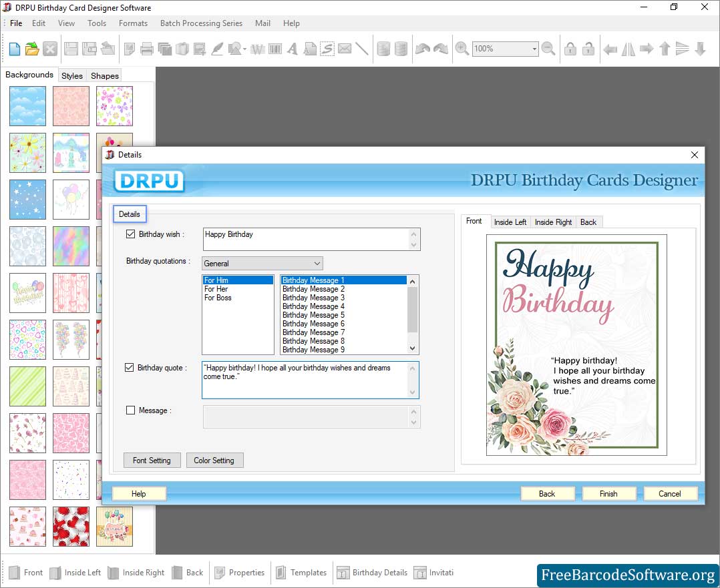The image size is (720, 588).
Task: Open the Batch Processing Series menu
Action: 201,23
